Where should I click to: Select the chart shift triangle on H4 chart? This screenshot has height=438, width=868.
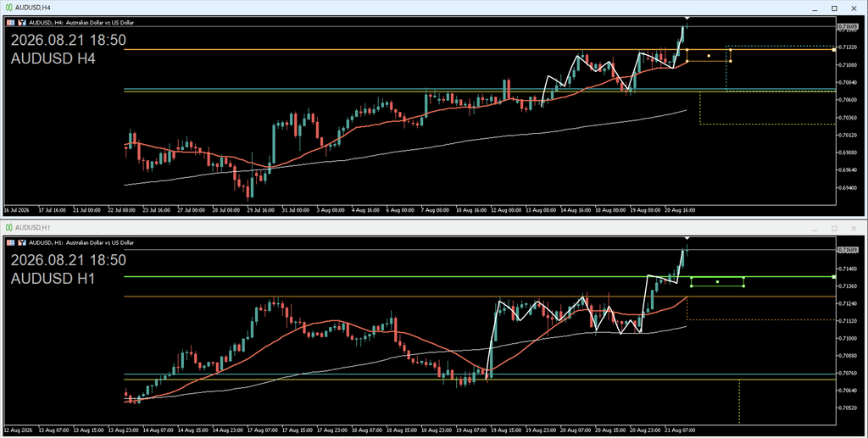pyautogui.click(x=687, y=19)
